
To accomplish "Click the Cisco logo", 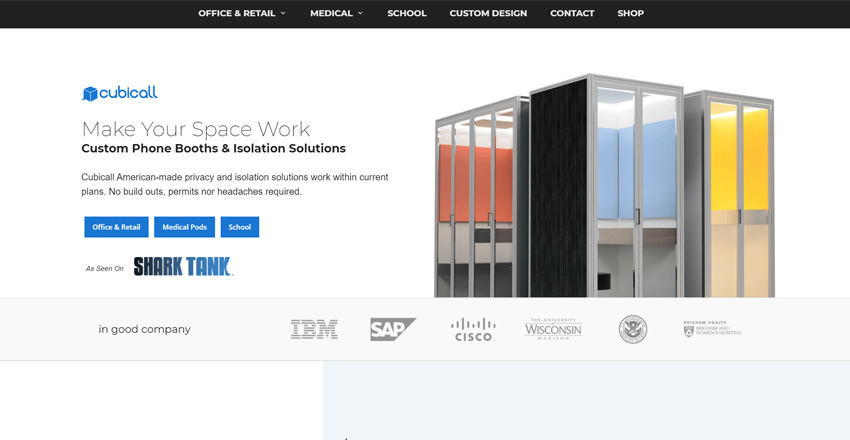I will [473, 329].
